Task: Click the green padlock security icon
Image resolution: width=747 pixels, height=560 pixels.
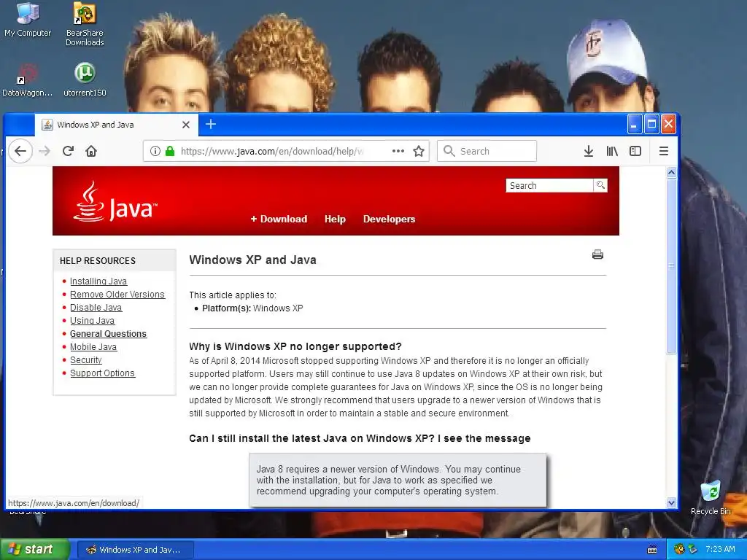Action: click(x=169, y=151)
